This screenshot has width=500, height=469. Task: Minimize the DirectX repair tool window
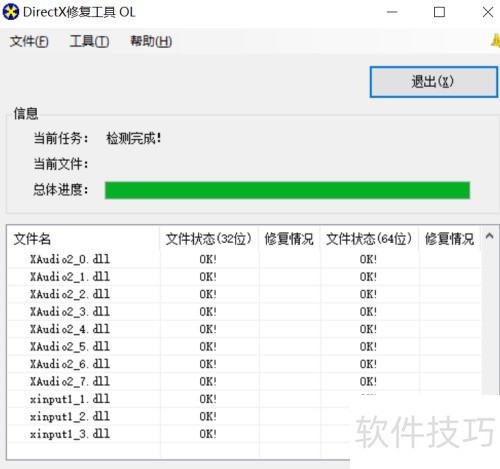[392, 12]
